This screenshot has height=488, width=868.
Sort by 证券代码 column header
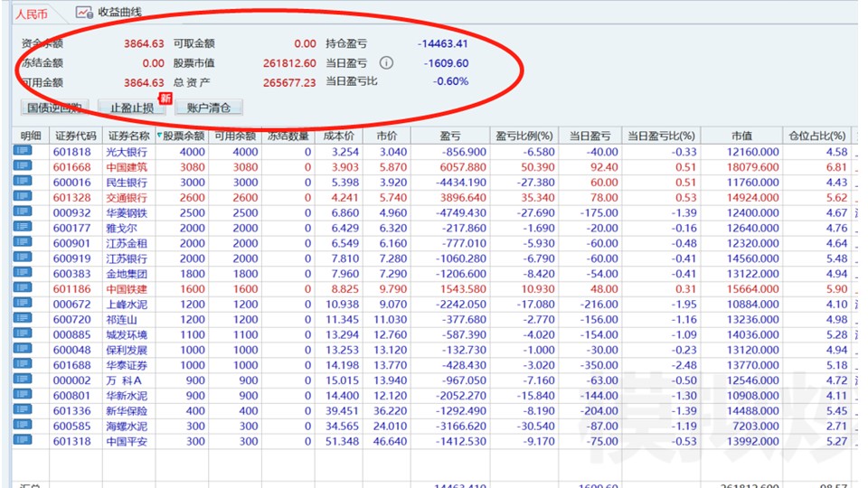coord(76,136)
